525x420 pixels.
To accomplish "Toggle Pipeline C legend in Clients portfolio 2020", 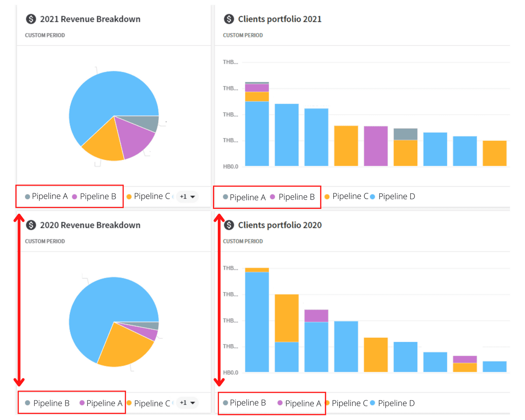I will point(346,403).
